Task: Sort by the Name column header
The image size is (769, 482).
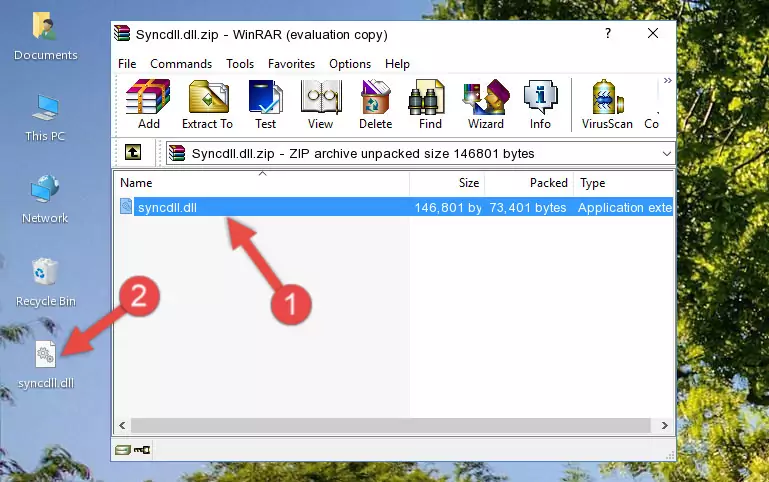Action: coord(262,183)
